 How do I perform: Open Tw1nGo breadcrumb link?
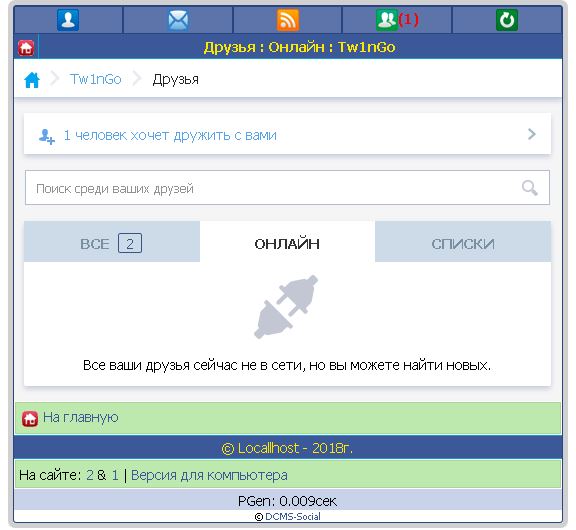96,79
